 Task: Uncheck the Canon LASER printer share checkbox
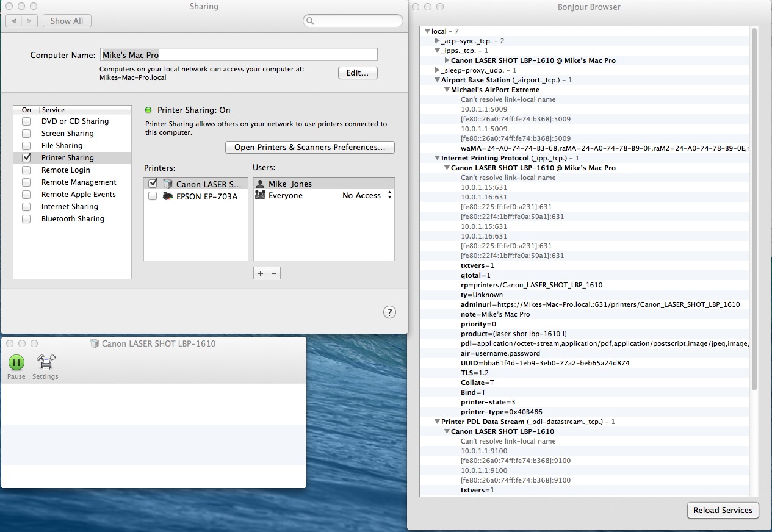click(153, 183)
